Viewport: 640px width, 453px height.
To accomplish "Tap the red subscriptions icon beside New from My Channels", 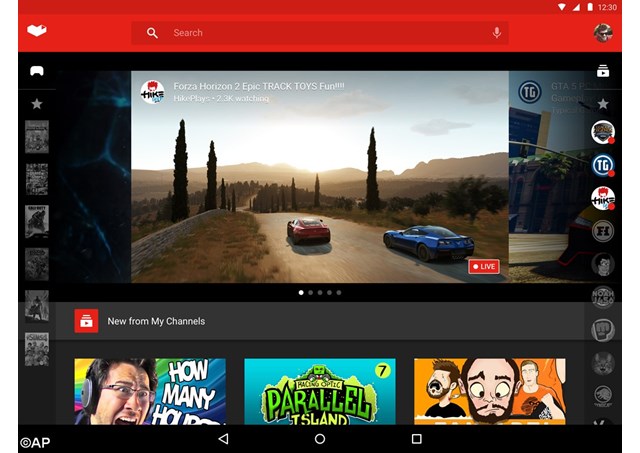I will click(x=86, y=321).
